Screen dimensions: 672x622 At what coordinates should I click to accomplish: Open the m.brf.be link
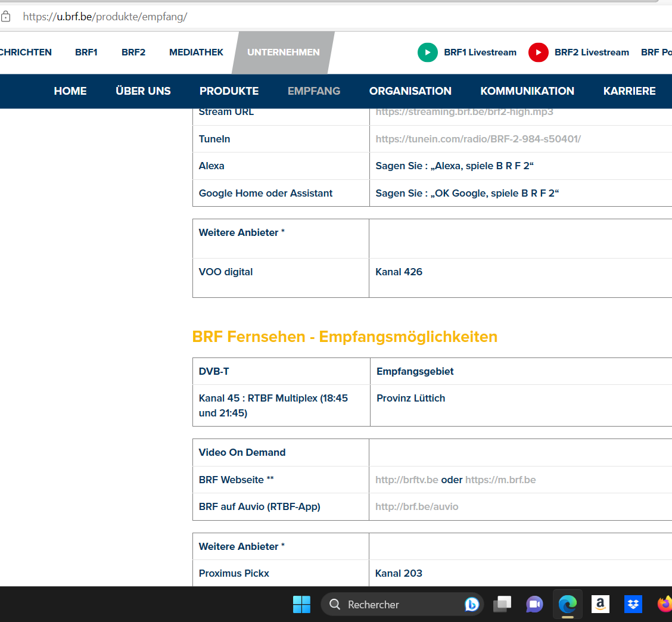pos(500,480)
